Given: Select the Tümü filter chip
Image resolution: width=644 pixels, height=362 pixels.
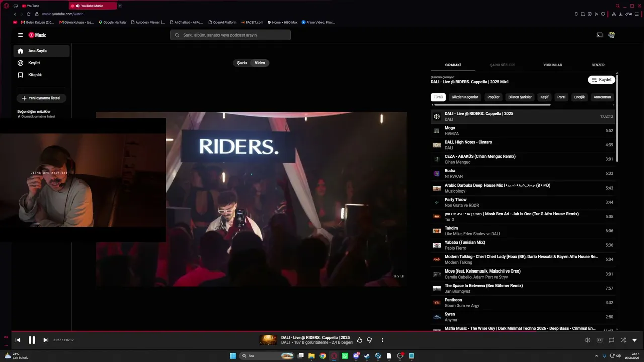Looking at the screenshot, I should click(438, 97).
